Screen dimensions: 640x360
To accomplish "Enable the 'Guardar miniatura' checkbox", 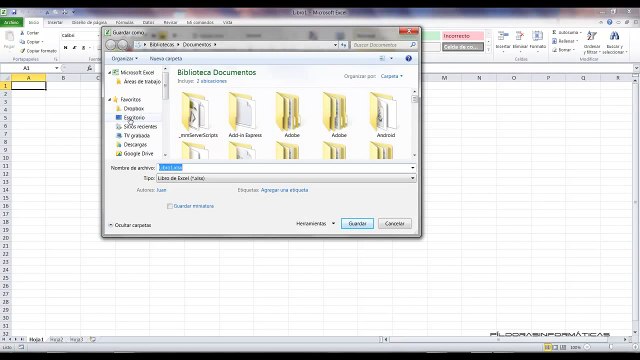I will pyautogui.click(x=170, y=206).
